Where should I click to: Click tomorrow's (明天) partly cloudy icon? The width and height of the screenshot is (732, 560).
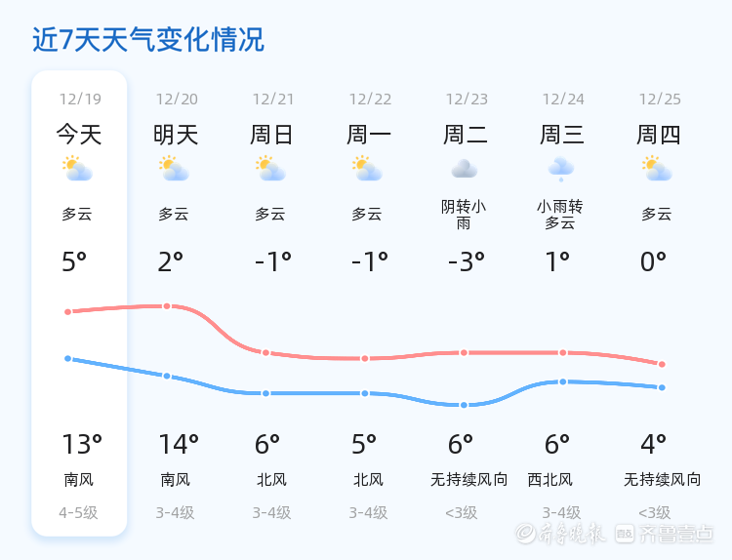[x=175, y=170]
